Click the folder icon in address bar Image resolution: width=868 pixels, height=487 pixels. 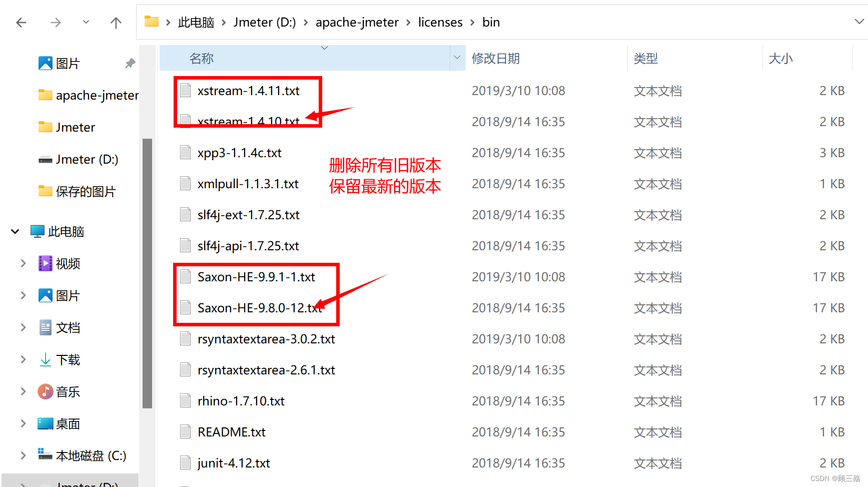tap(152, 22)
